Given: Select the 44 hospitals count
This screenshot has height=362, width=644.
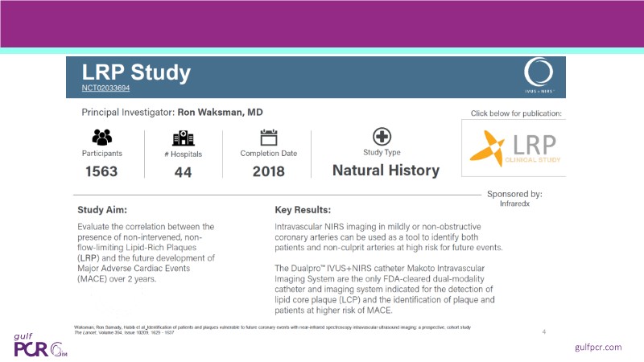Looking at the screenshot, I should click(x=183, y=171).
